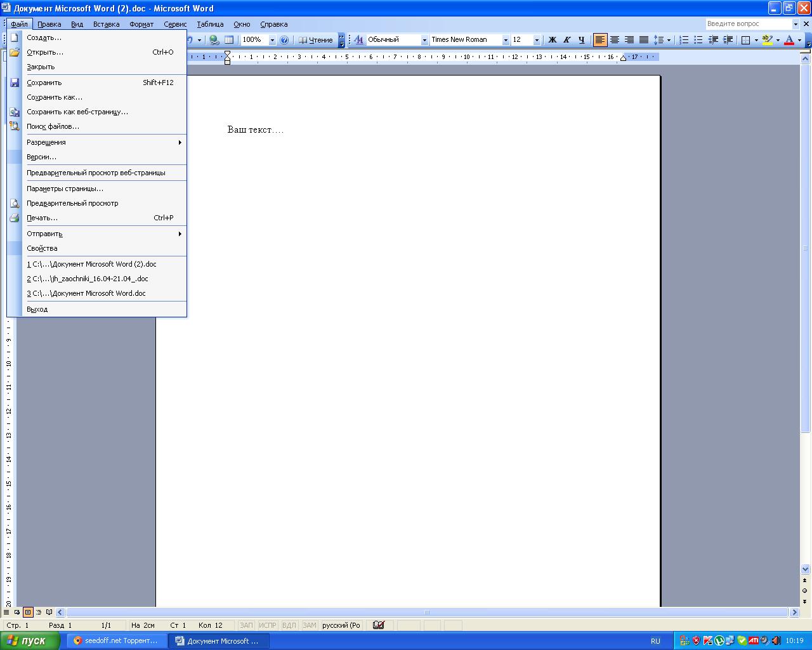Align text to the center
The width and height of the screenshot is (812, 650).
pyautogui.click(x=615, y=40)
